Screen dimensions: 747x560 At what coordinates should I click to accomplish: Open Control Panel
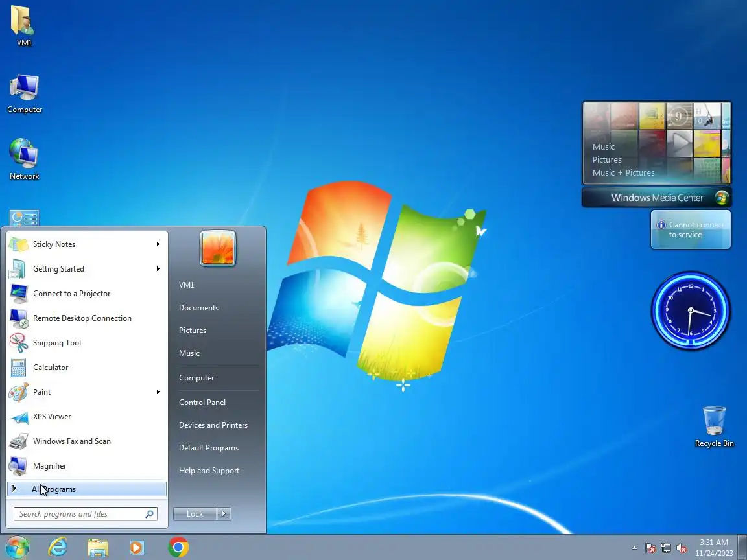(x=202, y=402)
